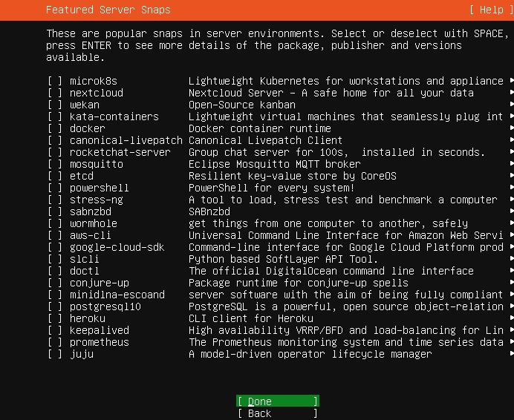Expand docker row arrow at right edge
This screenshot has width=514, height=420.
[x=512, y=128]
